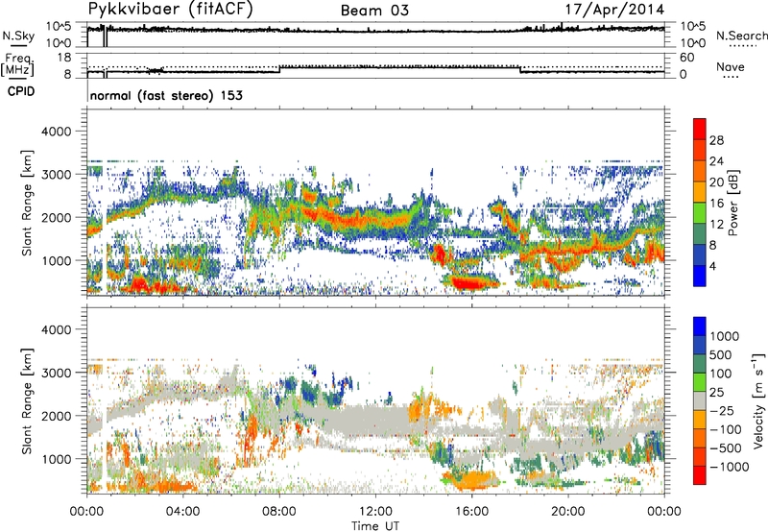This screenshot has height=532, width=768.
Task: Click the date '17/Apr/2014'
Action: [x=614, y=10]
